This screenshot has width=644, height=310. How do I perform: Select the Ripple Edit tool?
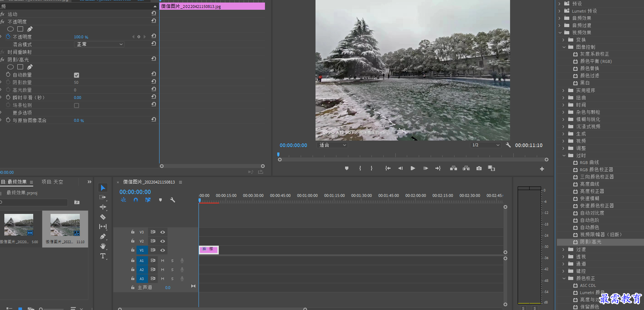[103, 207]
